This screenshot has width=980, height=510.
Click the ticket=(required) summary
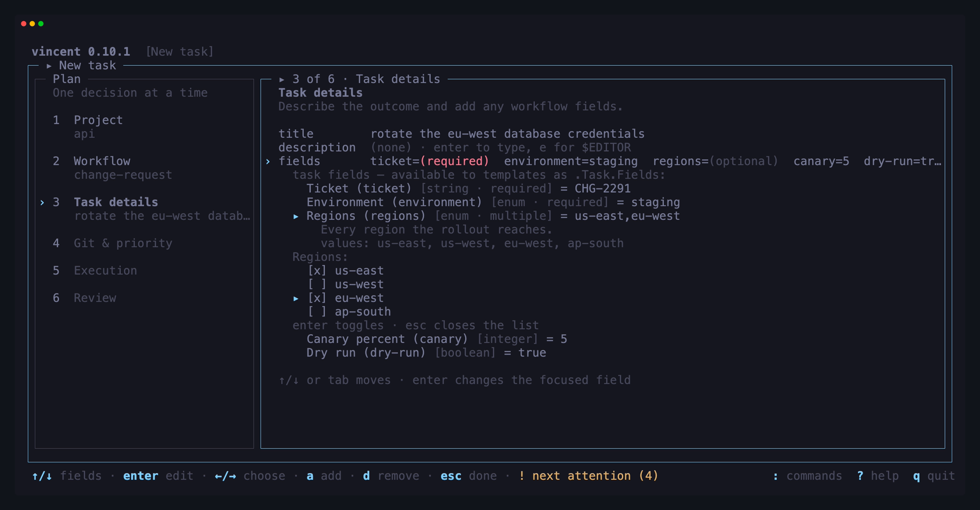(x=430, y=161)
